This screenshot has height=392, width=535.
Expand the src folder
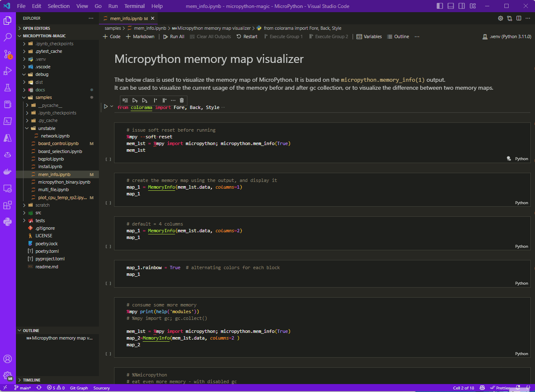[57, 213]
